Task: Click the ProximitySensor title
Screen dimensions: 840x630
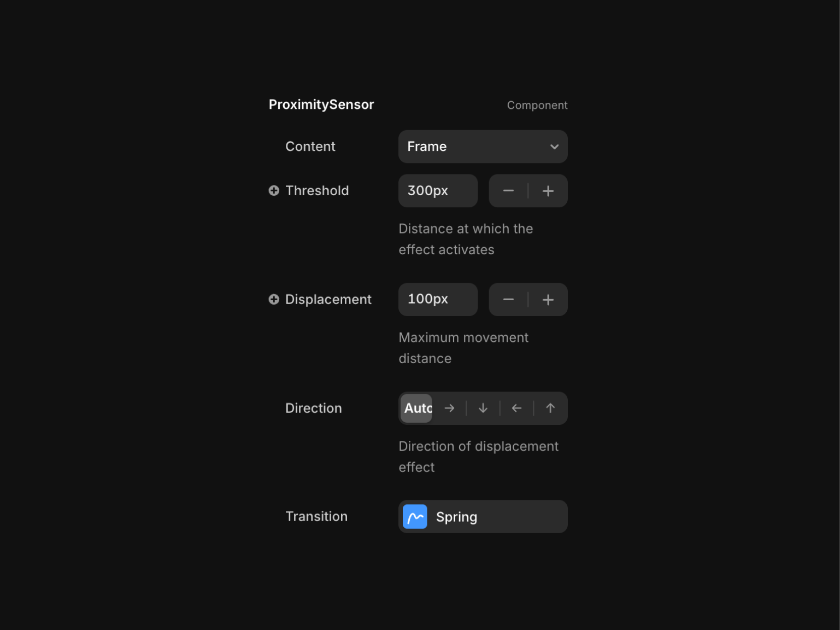Action: 321,104
